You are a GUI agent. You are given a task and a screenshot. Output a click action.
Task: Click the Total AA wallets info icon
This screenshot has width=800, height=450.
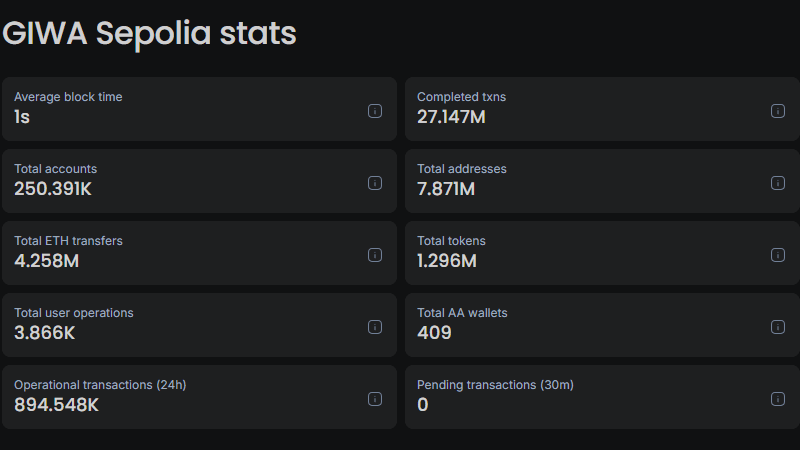(778, 327)
